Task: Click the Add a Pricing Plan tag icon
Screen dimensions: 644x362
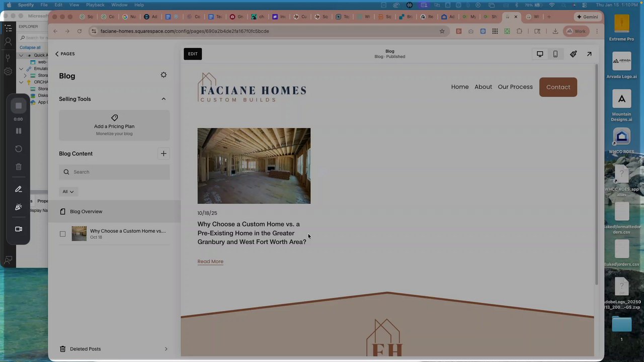Action: [x=114, y=118]
